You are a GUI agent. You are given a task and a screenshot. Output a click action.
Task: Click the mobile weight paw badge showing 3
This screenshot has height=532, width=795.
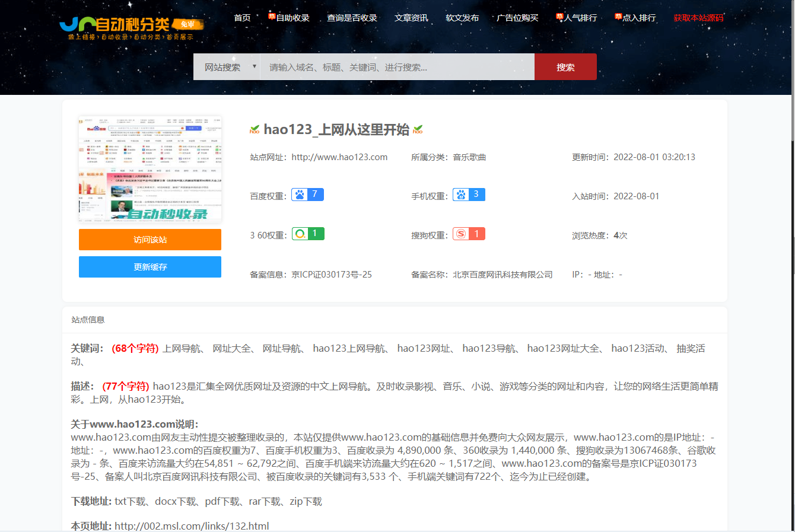tap(469, 195)
